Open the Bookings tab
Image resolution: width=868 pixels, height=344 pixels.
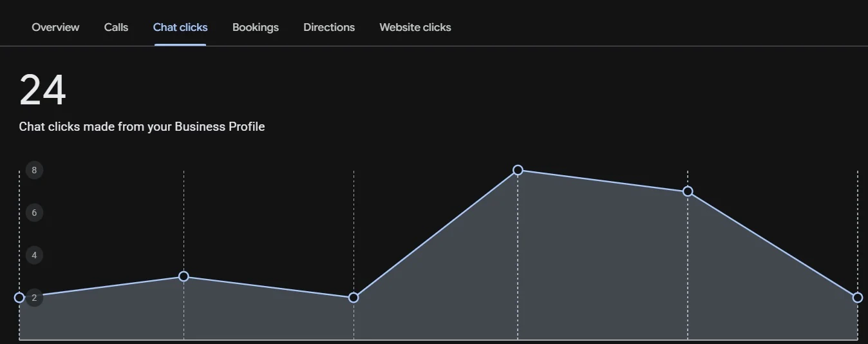tap(256, 27)
